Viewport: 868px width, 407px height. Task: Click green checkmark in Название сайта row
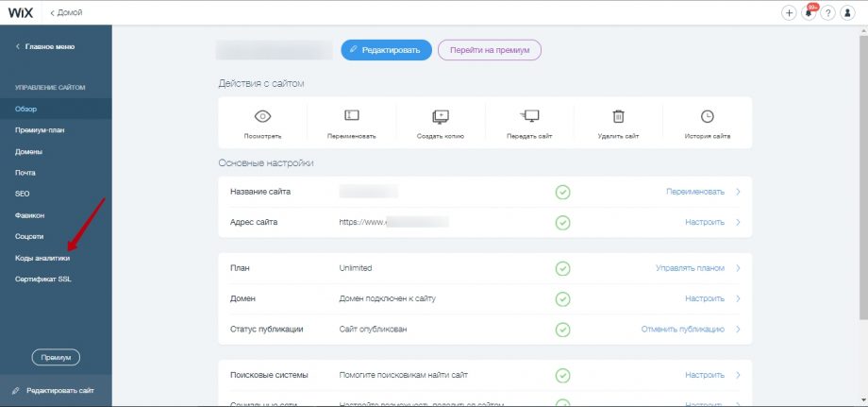click(562, 192)
